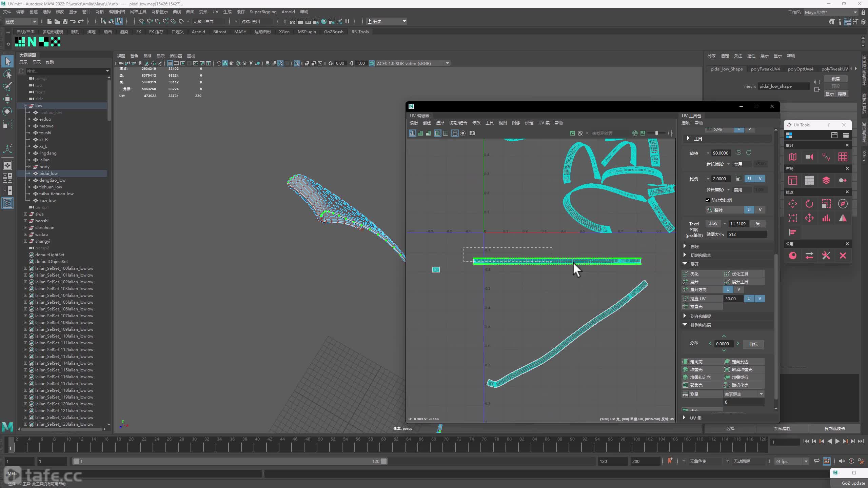868x488 pixels.
Task: Select the Select tool in Maya toolbox
Action: coord(7,61)
